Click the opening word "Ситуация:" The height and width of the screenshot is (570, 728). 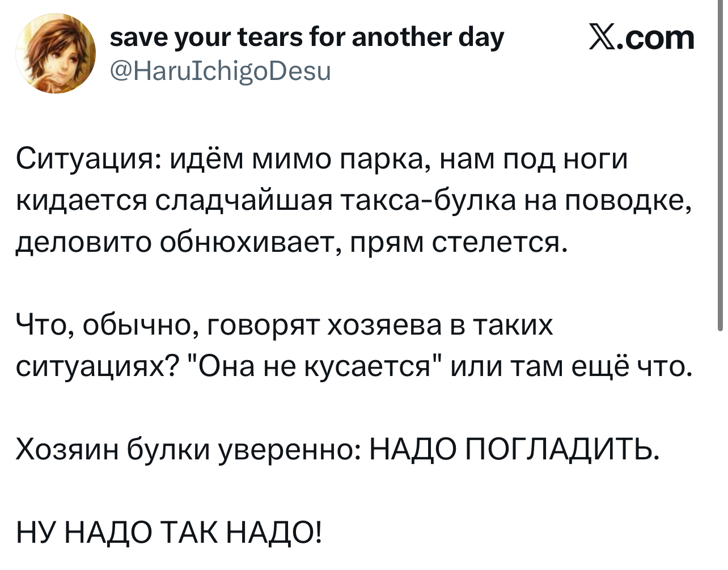pos(85,159)
